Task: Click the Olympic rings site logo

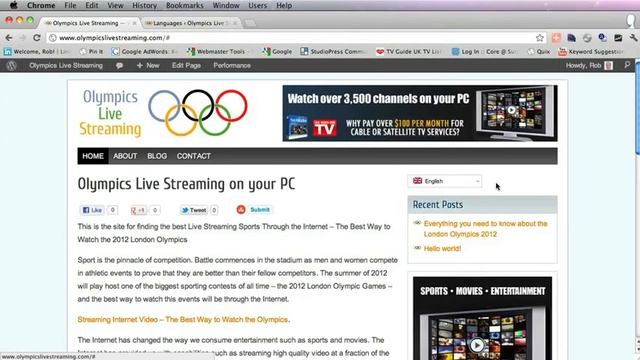Action: 163,113
